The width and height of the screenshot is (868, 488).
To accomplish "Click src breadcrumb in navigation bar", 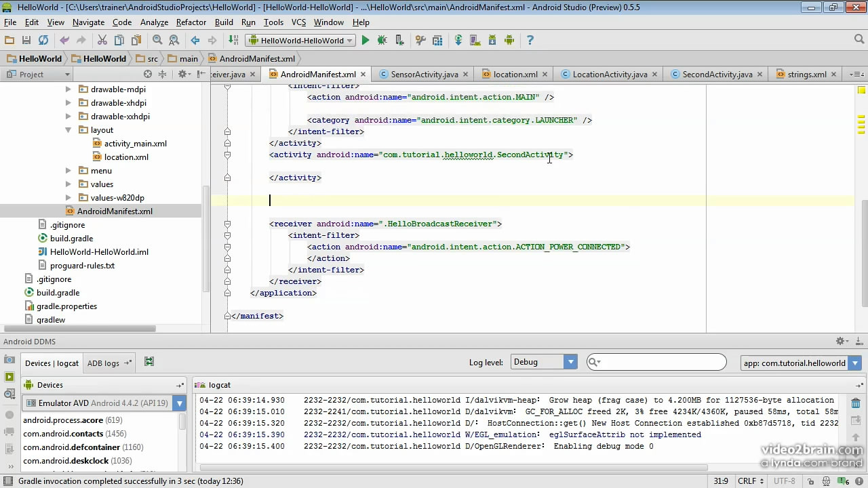I will click(147, 58).
